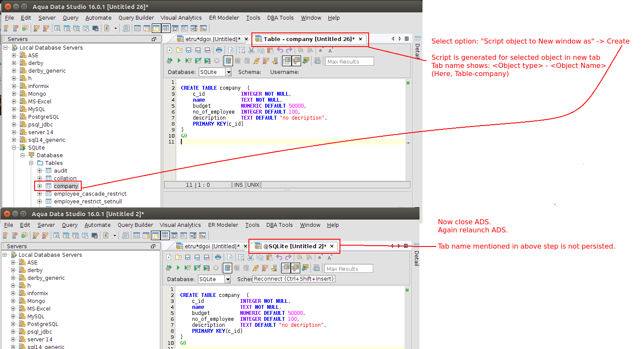Open ER Modeler menu in top window
644x349 pixels.
tap(224, 18)
